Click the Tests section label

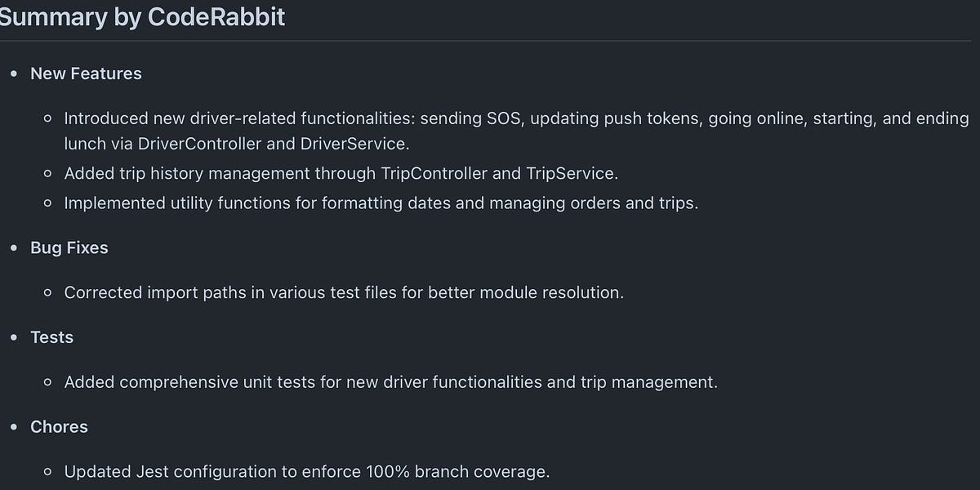coord(51,337)
